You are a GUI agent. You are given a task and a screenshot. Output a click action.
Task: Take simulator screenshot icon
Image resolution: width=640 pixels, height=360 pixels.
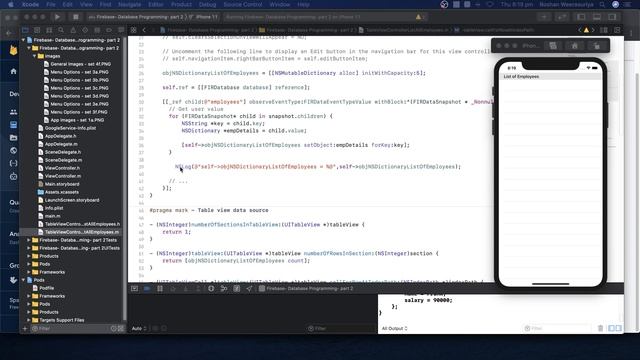[x=553, y=46]
